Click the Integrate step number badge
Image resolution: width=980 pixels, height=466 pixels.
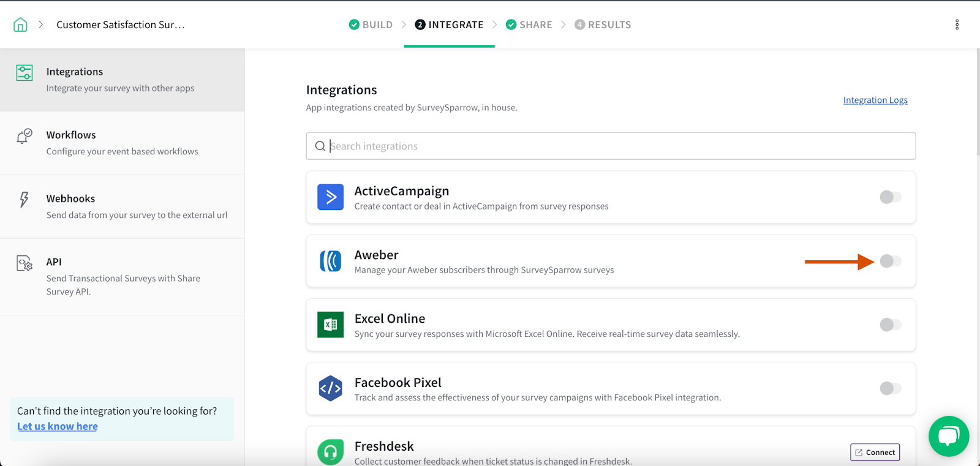pos(420,24)
